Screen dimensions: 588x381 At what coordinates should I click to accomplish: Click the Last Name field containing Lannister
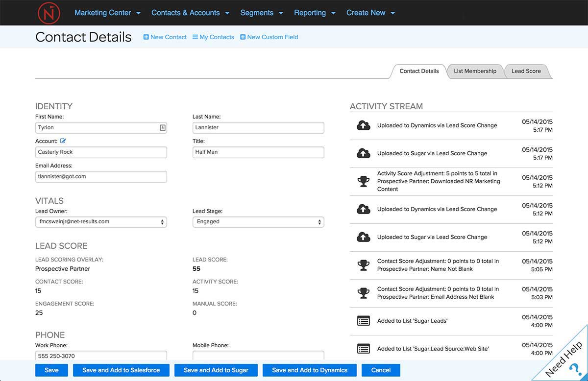point(258,128)
